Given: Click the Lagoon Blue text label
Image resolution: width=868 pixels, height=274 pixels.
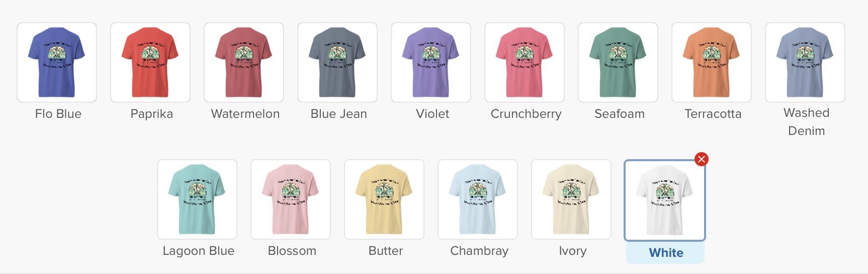Looking at the screenshot, I should pyautogui.click(x=198, y=251).
